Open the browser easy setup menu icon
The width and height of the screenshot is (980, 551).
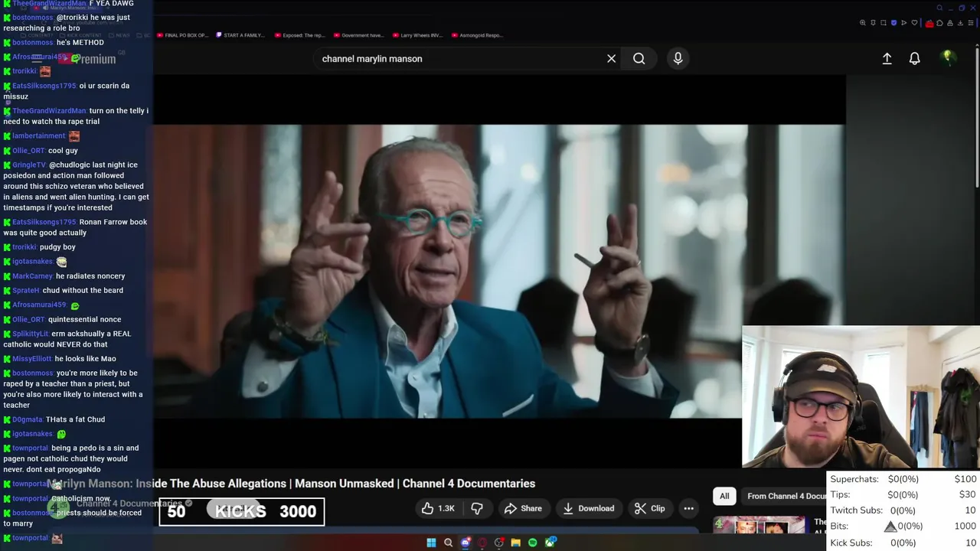coord(971,23)
